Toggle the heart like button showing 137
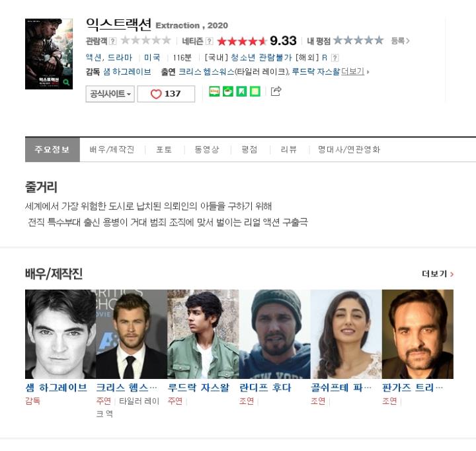The width and height of the screenshot is (476, 451). coord(166,94)
